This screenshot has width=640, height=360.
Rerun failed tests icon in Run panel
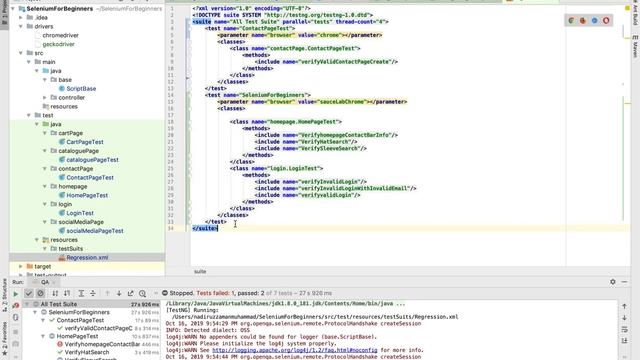click(16, 305)
